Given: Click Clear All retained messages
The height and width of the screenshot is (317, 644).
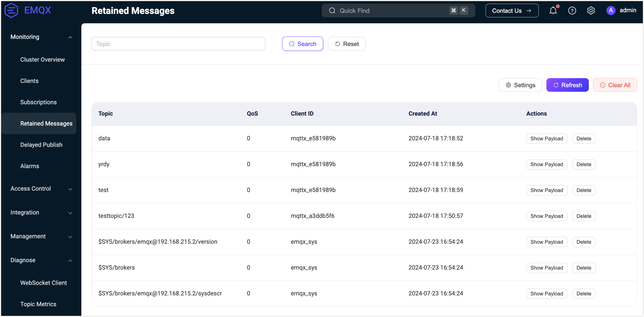Looking at the screenshot, I should [615, 85].
